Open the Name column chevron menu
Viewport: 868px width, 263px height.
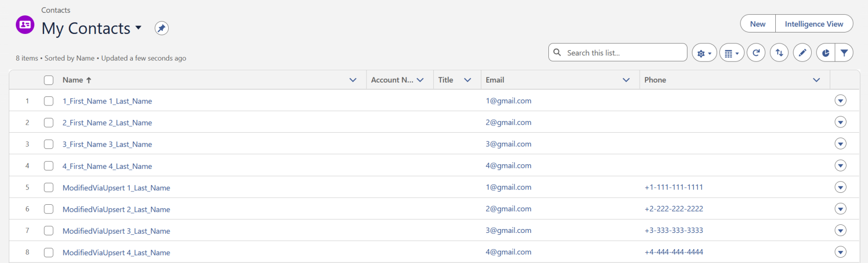coord(353,80)
